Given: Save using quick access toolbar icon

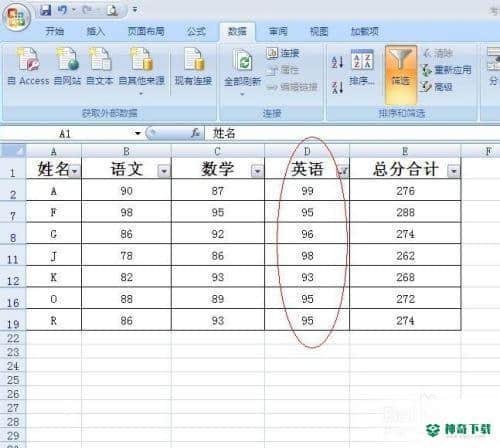Looking at the screenshot, I should [46, 10].
